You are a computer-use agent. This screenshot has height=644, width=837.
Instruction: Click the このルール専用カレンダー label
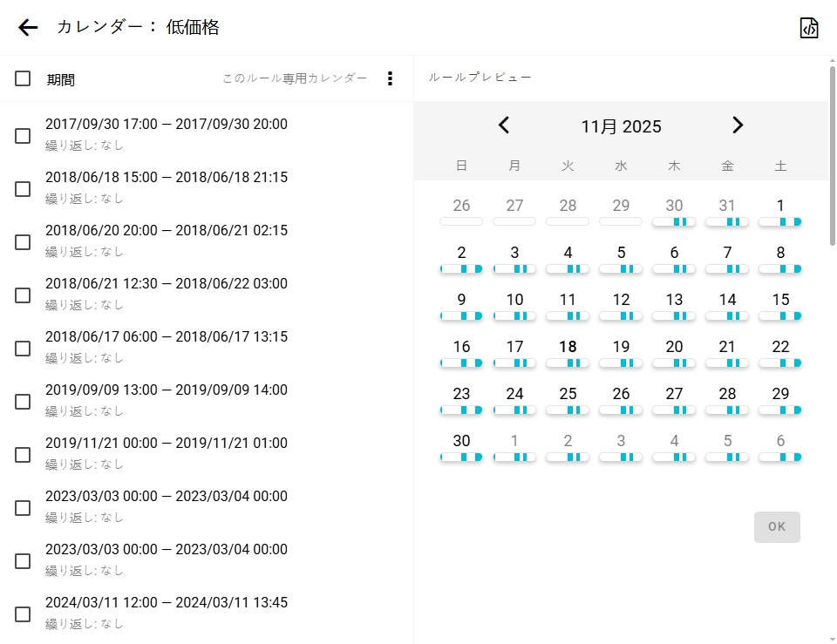[x=295, y=78]
